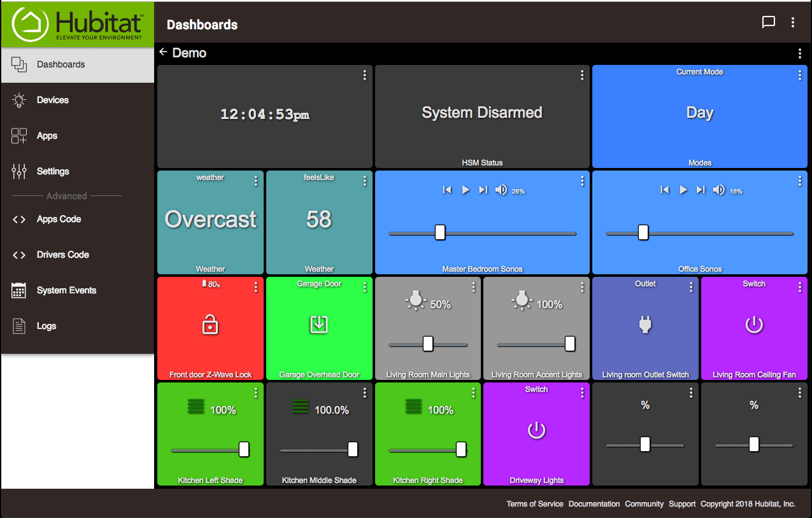Open Devices in the sidebar
Screen dimensions: 812x518
(52, 100)
